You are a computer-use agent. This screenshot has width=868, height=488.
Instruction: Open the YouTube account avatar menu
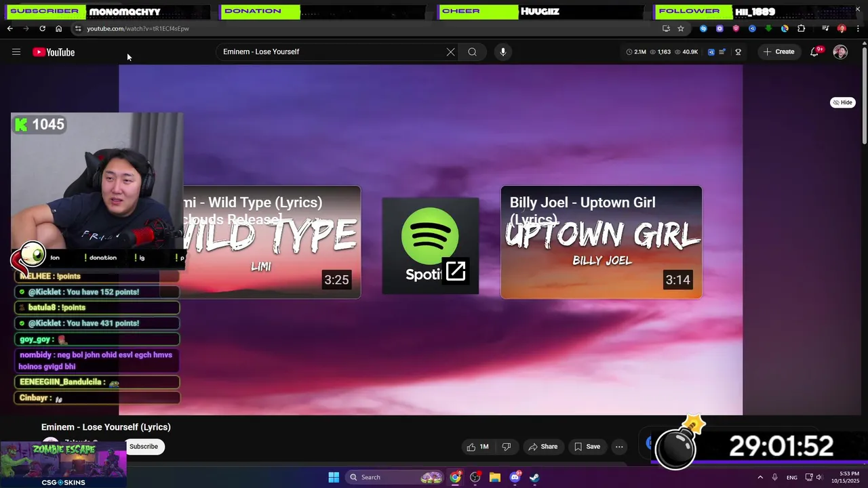[x=840, y=52]
